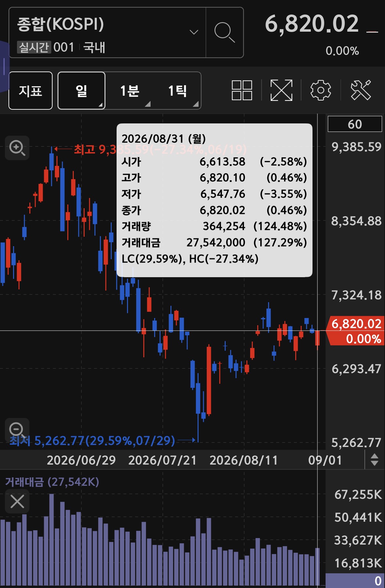Click the 종가 6,820.02 tooltip row

[x=214, y=210]
